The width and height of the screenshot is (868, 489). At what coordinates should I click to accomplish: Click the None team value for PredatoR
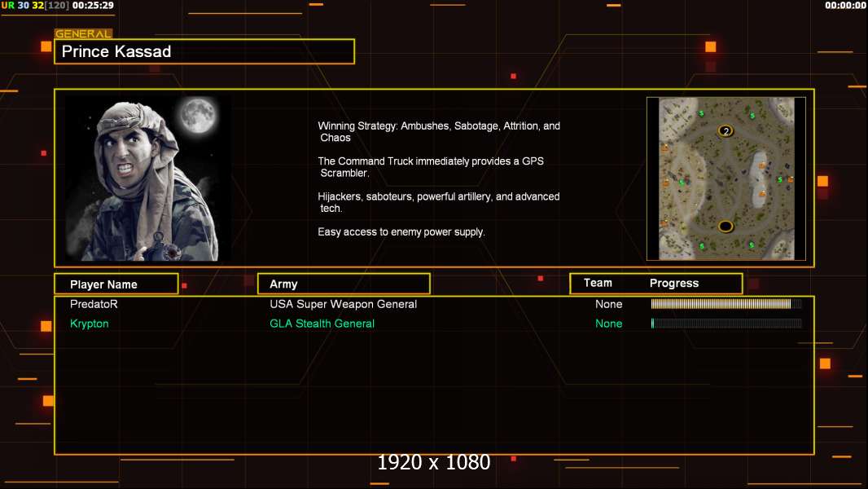coord(608,304)
